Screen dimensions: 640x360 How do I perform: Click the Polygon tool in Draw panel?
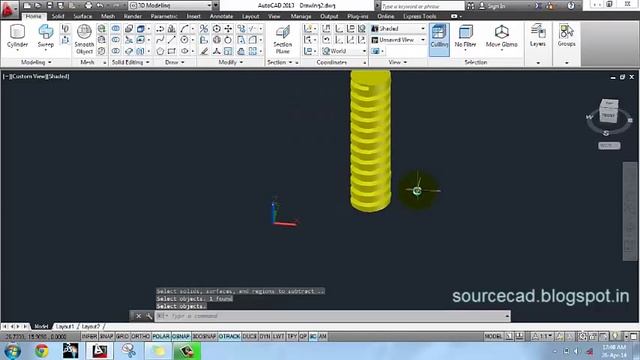(x=160, y=51)
